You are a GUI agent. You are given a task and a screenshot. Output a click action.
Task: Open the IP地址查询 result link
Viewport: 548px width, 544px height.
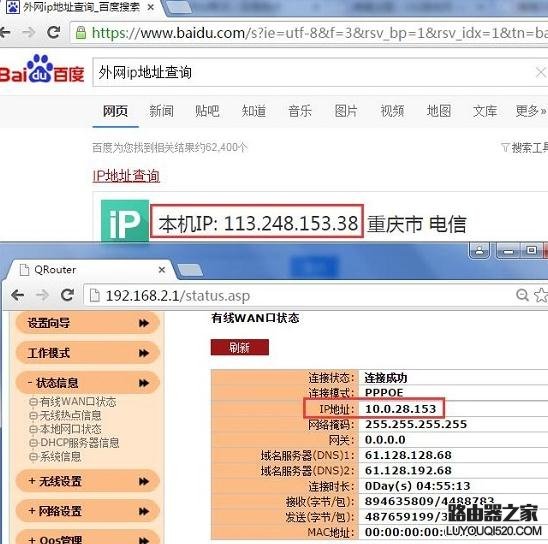(x=126, y=176)
